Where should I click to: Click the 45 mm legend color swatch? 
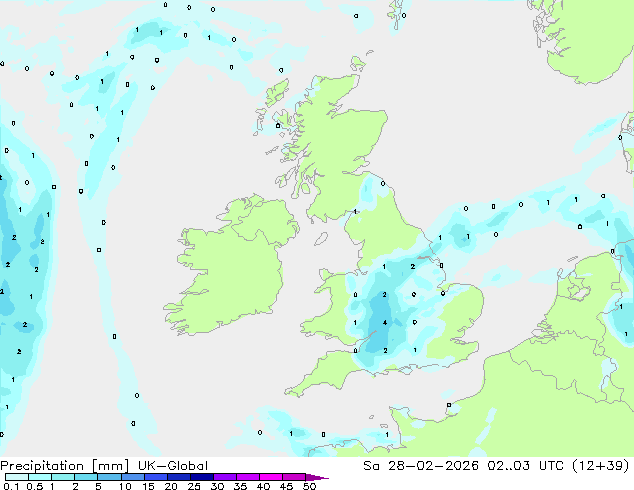click(293, 477)
